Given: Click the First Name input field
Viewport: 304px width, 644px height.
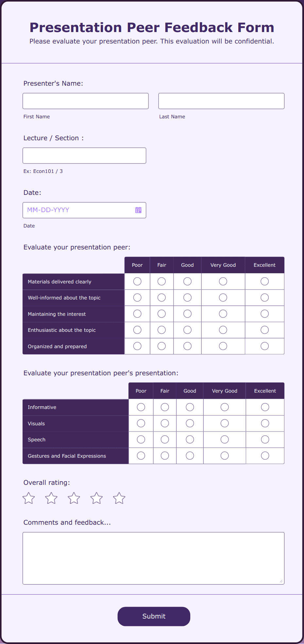Looking at the screenshot, I should point(85,101).
